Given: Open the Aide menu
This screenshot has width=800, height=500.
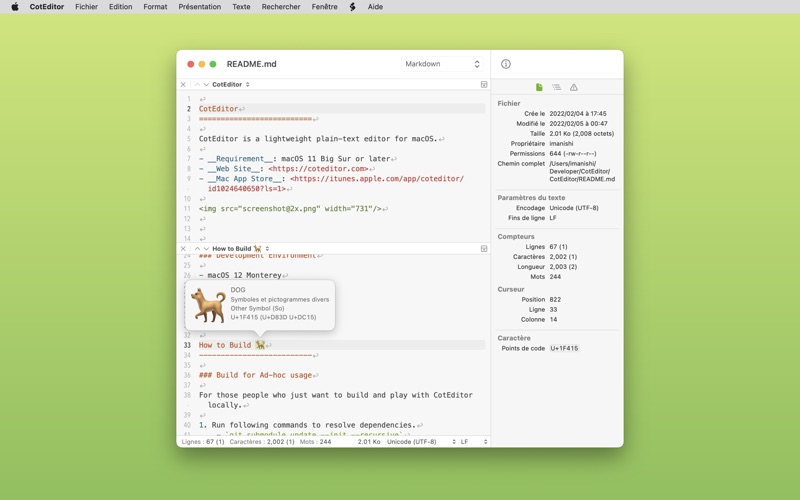Looking at the screenshot, I should click(375, 7).
